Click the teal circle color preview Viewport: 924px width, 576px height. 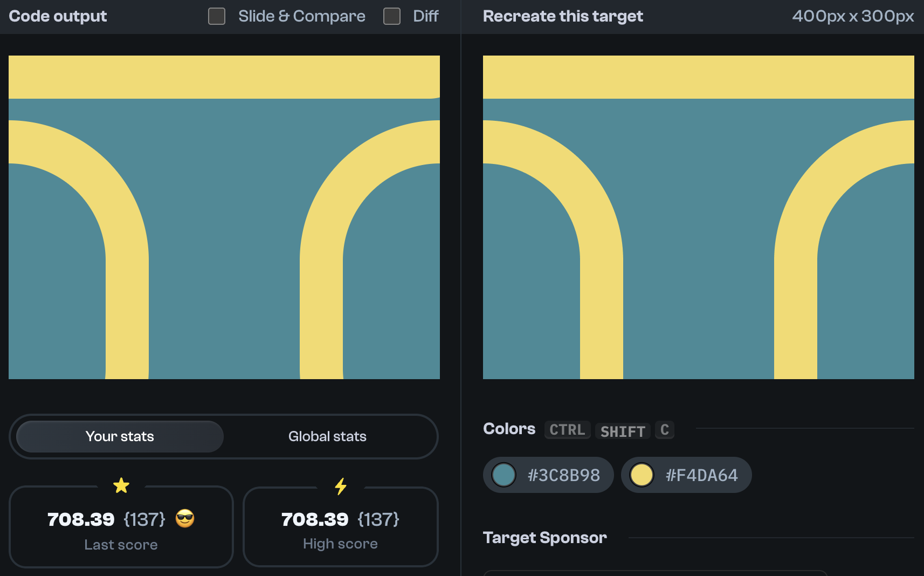(x=504, y=475)
